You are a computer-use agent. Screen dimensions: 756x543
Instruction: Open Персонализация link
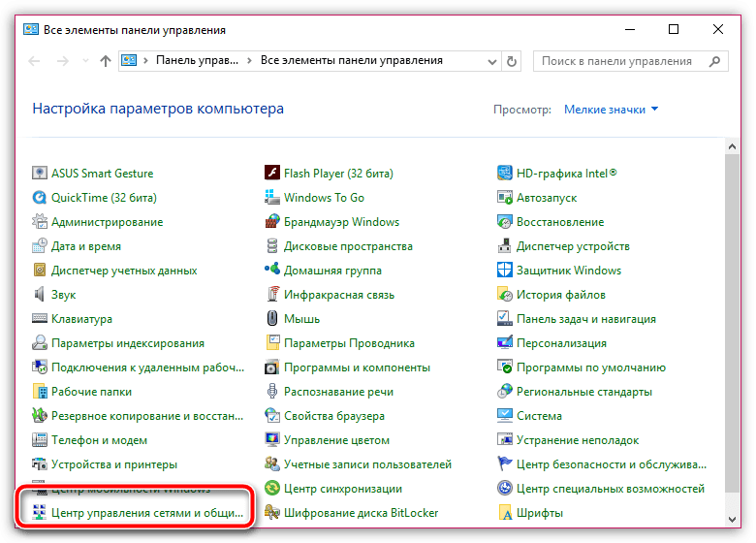(562, 343)
